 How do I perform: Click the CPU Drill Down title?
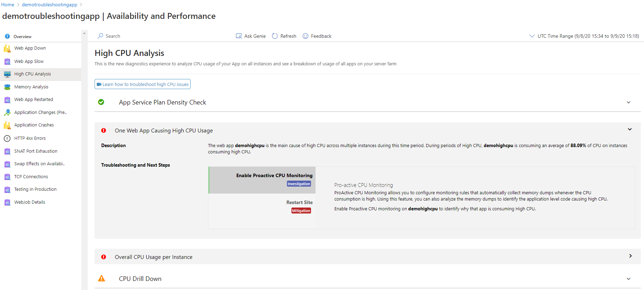click(x=140, y=279)
